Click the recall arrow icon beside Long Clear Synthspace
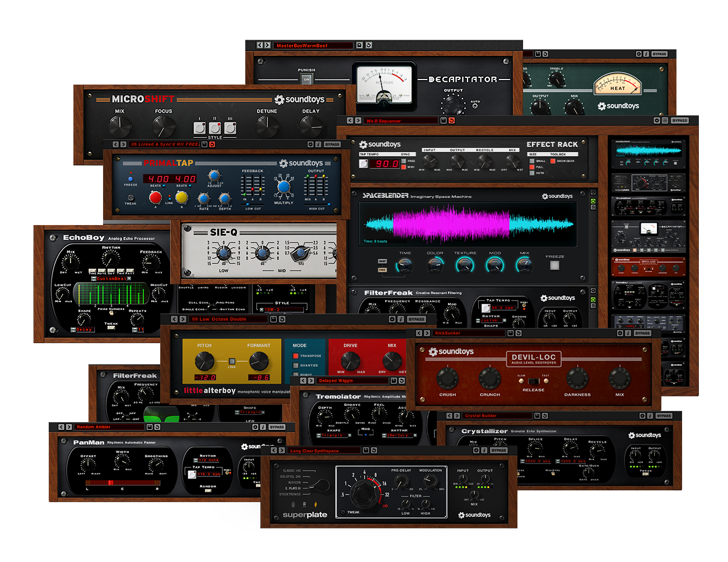 [374, 450]
